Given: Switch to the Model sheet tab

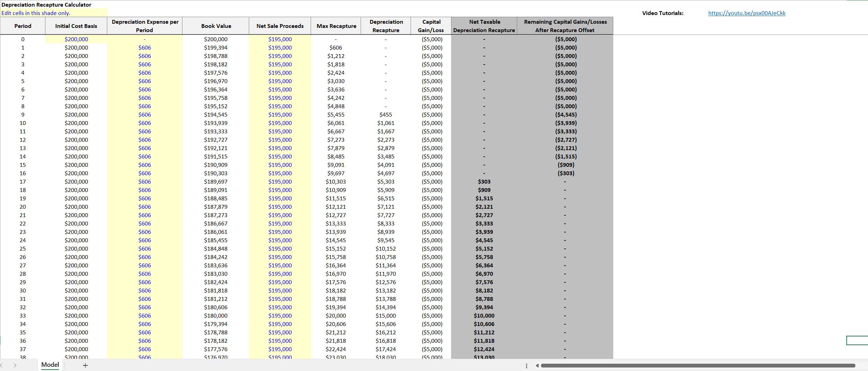Looking at the screenshot, I should [50, 365].
